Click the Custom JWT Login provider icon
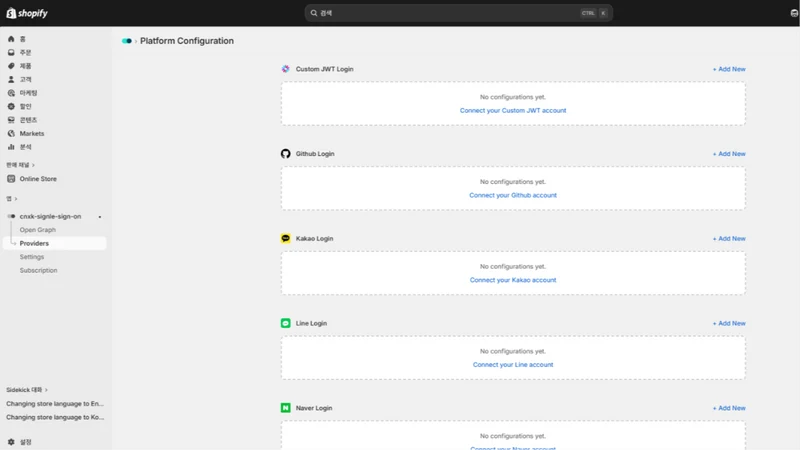This screenshot has height=450, width=800. pyautogui.click(x=286, y=69)
